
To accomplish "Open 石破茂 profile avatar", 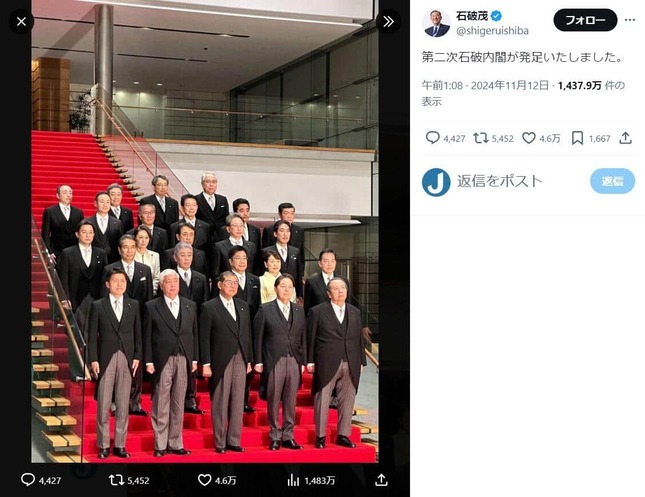I will click(x=436, y=23).
